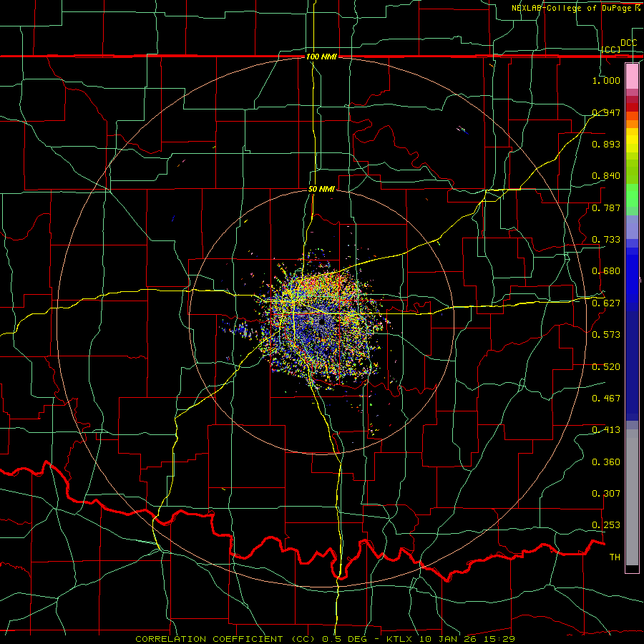This screenshot has width=644, height=644.
Task: Click the DCC label above the color scale
Action: (x=628, y=43)
